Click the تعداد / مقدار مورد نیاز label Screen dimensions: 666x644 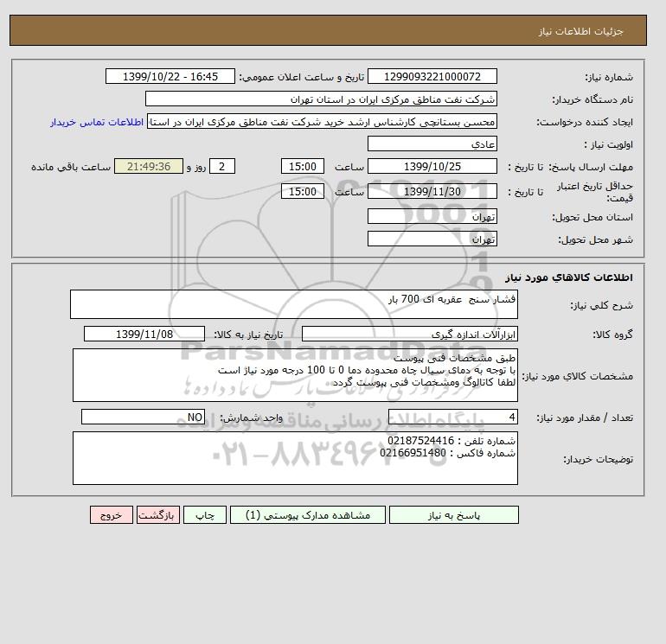pos(585,418)
